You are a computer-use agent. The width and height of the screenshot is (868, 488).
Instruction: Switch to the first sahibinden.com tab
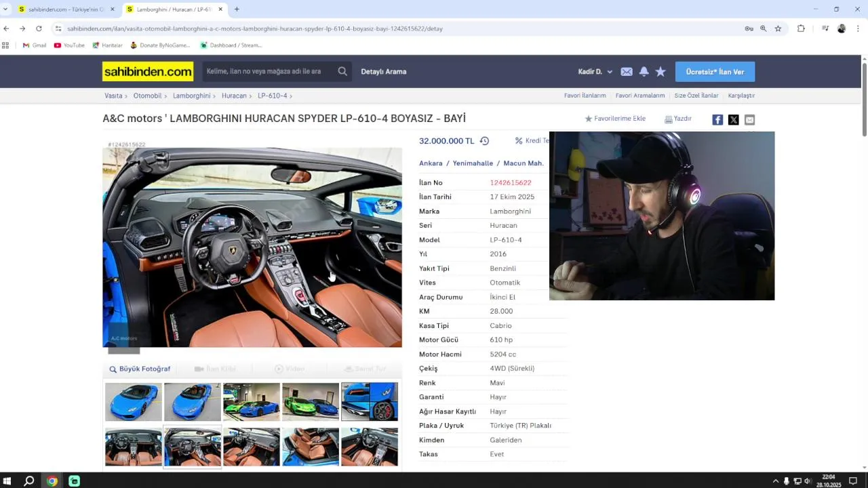click(x=66, y=9)
